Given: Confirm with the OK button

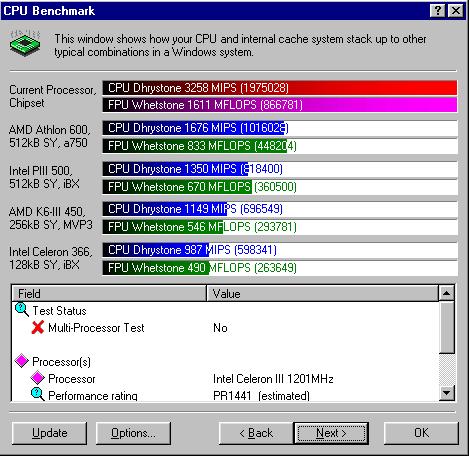Looking at the screenshot, I should [421, 433].
